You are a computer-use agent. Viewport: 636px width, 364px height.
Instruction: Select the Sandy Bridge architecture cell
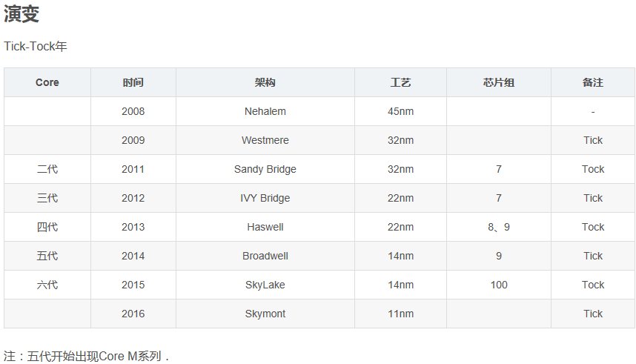[265, 169]
